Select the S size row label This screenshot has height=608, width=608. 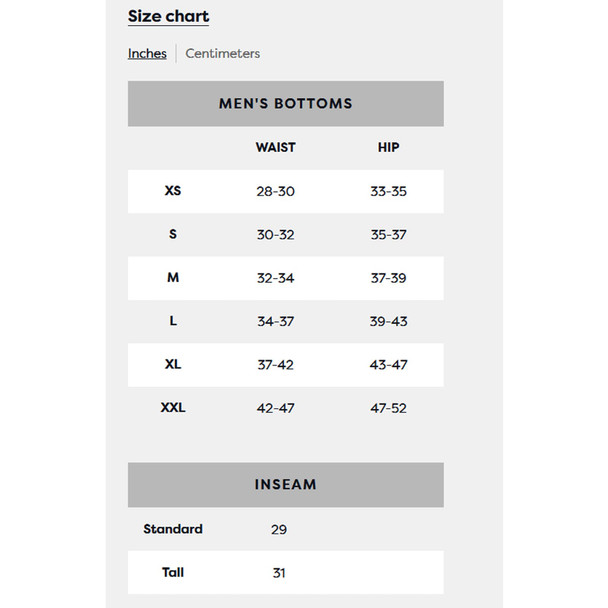pos(173,234)
